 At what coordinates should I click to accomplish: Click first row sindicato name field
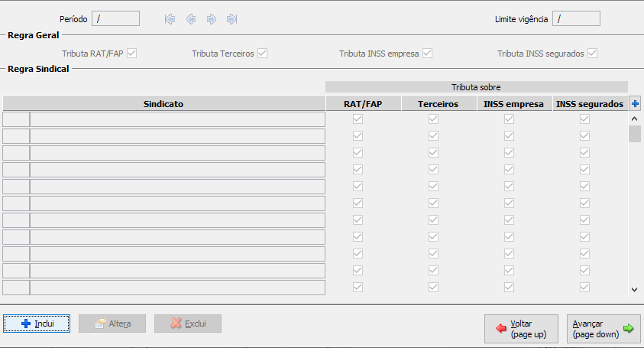pyautogui.click(x=177, y=119)
